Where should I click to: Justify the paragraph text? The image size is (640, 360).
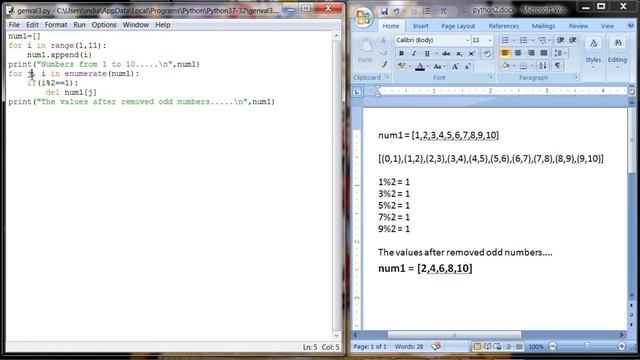tap(544, 53)
